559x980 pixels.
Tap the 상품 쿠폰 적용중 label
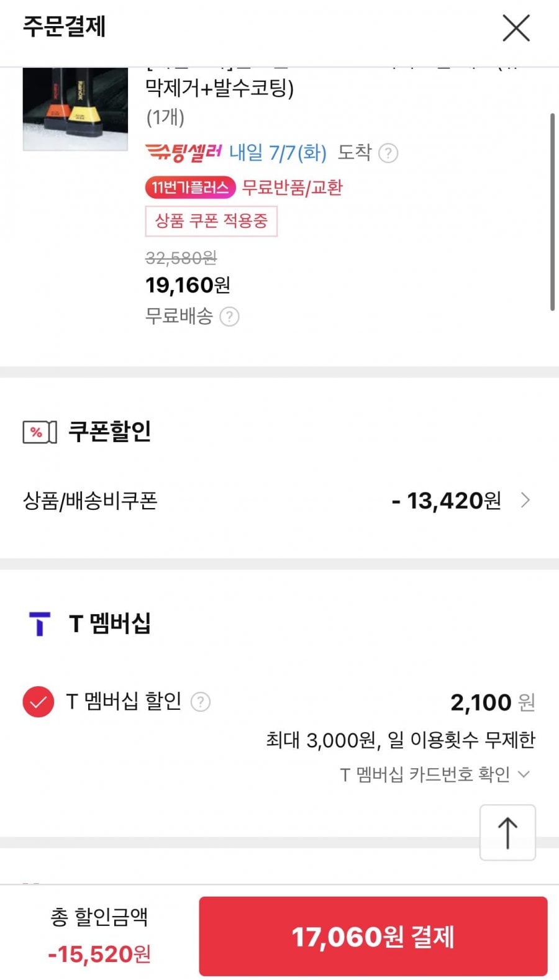[x=211, y=221]
